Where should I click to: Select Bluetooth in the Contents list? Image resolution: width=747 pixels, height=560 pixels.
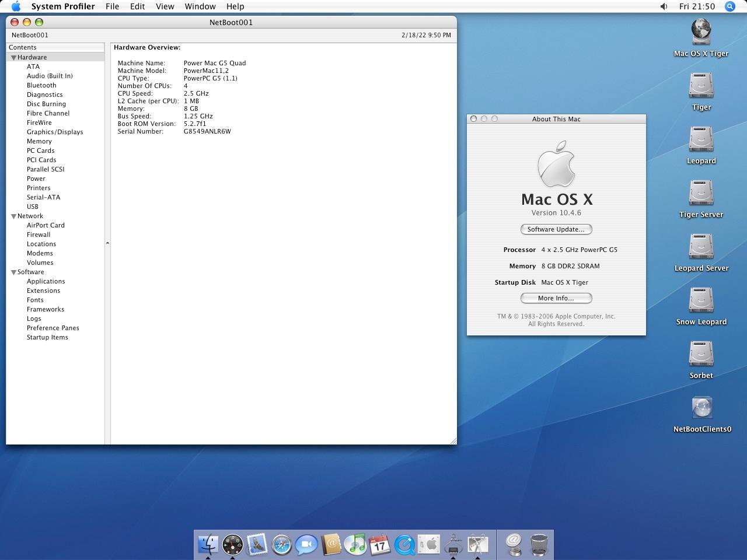tap(41, 85)
